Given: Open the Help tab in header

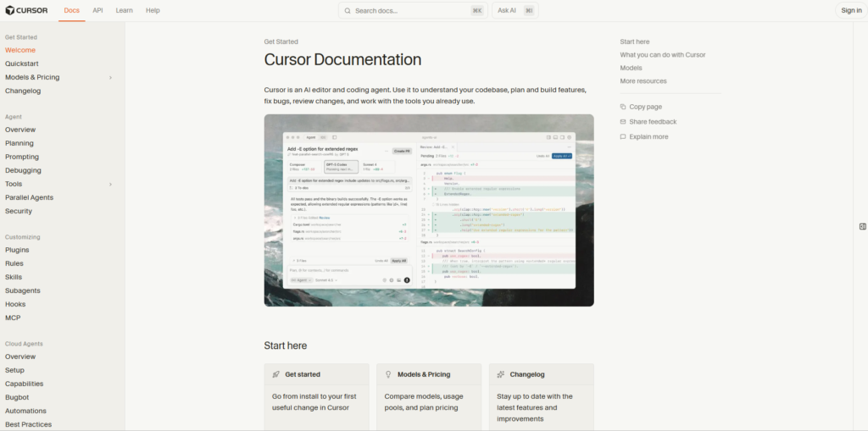Looking at the screenshot, I should pos(153,10).
